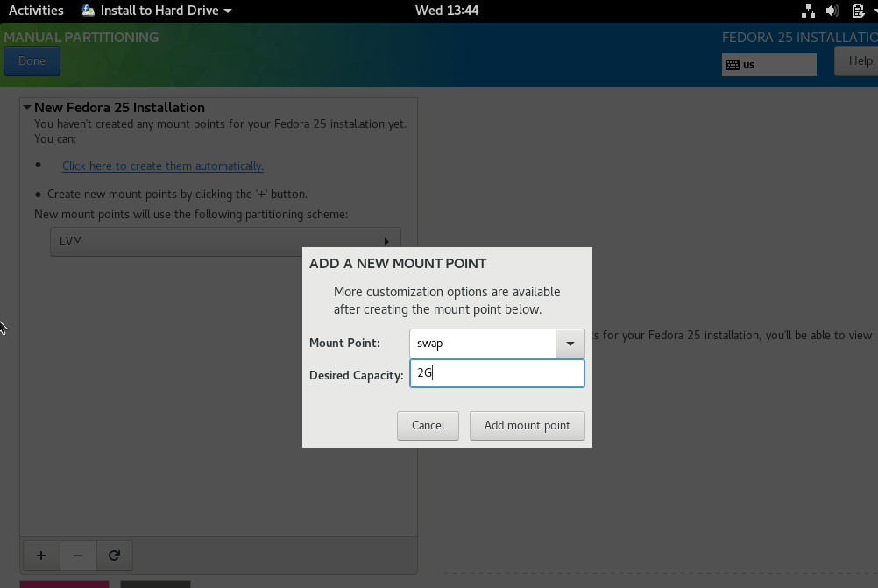The width and height of the screenshot is (878, 588).
Task: Open the Activities overview
Action: point(36,11)
